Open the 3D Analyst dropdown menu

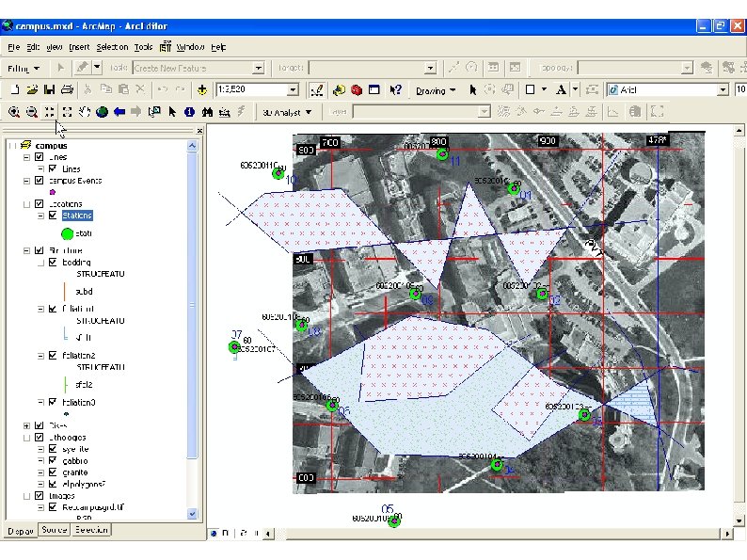[287, 112]
